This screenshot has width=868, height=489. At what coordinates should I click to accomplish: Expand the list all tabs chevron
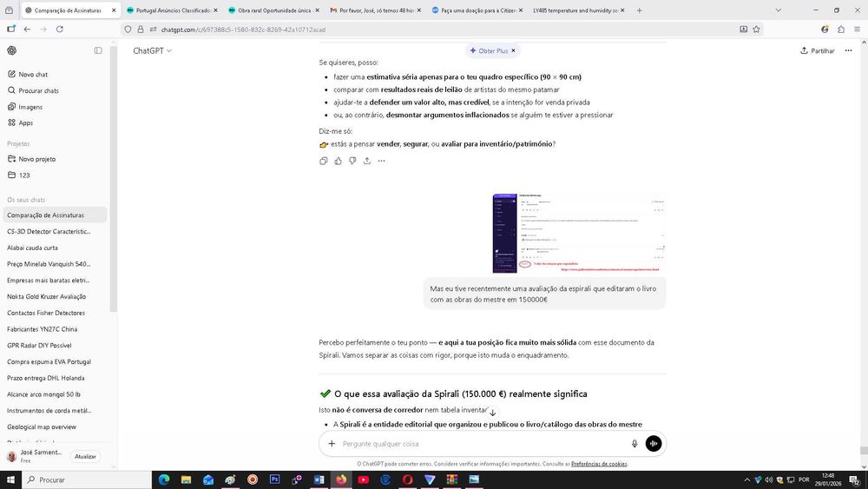[779, 10]
